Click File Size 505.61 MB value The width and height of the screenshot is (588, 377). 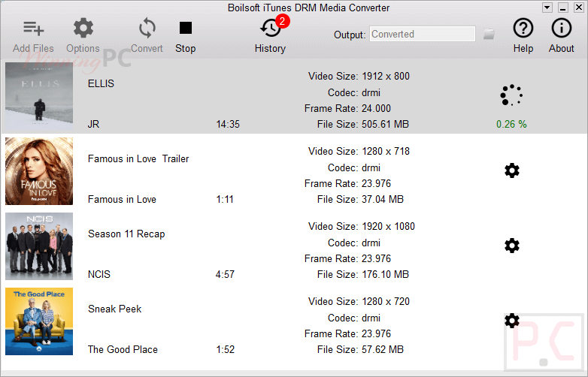coord(385,125)
